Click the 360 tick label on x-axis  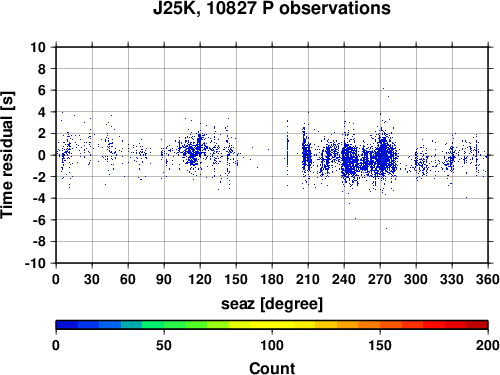point(488,279)
